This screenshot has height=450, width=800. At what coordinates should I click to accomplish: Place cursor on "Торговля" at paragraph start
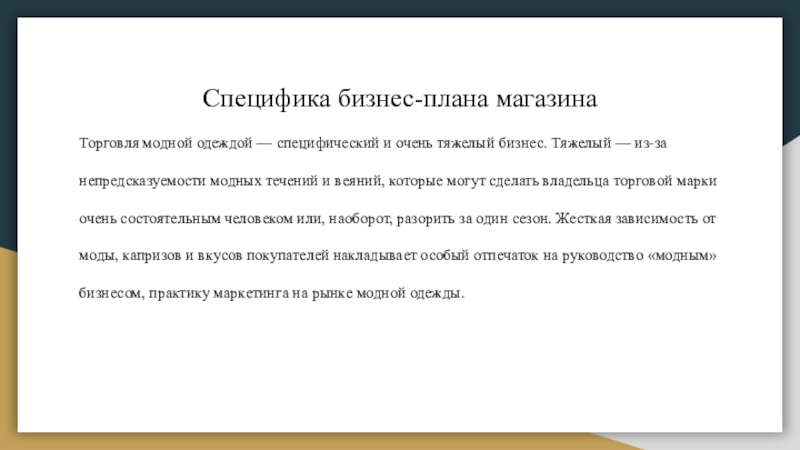pos(109,143)
